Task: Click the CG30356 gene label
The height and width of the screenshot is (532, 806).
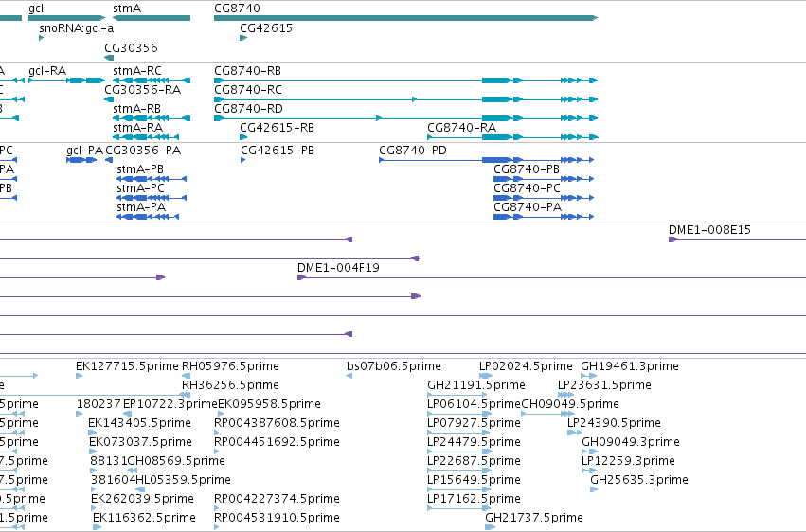Action: coord(131,47)
